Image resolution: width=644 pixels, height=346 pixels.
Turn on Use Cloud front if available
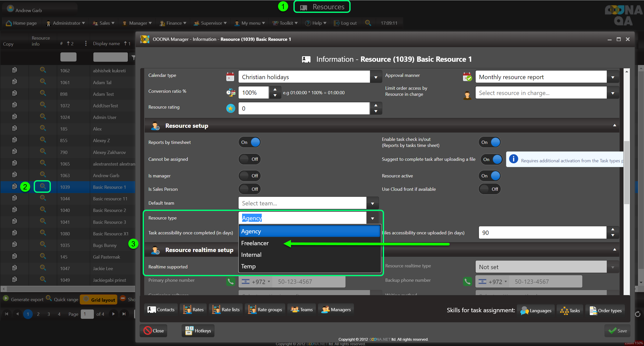coord(489,189)
